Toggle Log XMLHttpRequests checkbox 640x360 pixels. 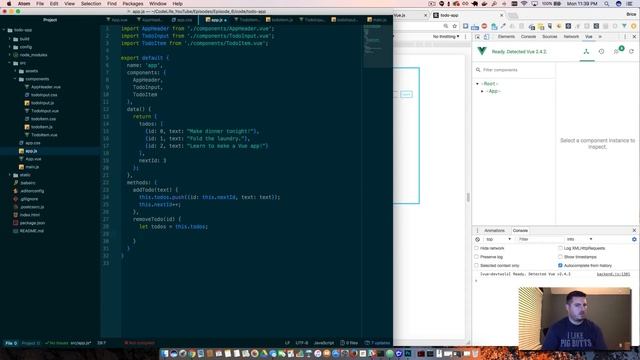click(x=560, y=248)
